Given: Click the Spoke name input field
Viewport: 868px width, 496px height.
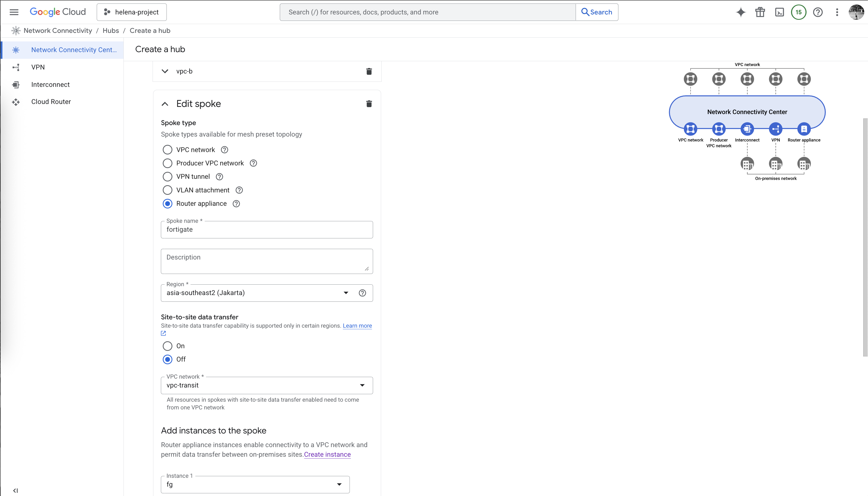Looking at the screenshot, I should click(x=266, y=230).
